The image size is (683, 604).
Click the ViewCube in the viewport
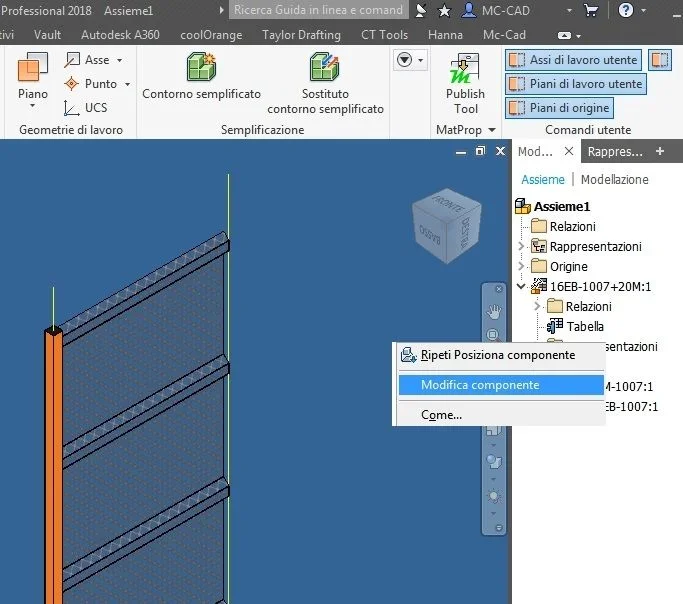tap(446, 226)
